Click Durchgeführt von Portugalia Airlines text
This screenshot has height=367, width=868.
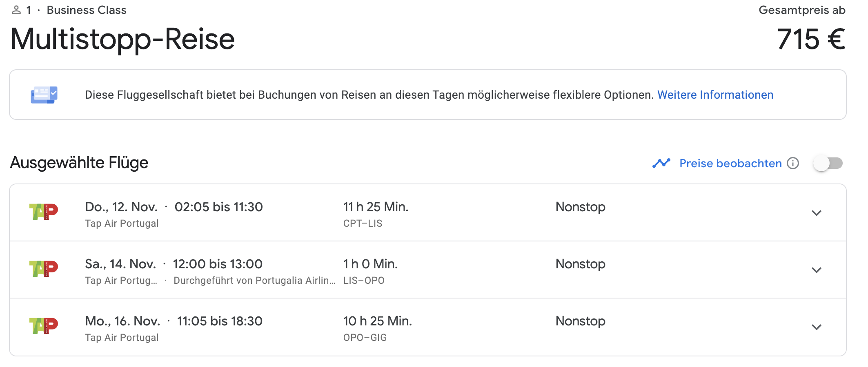[254, 281]
